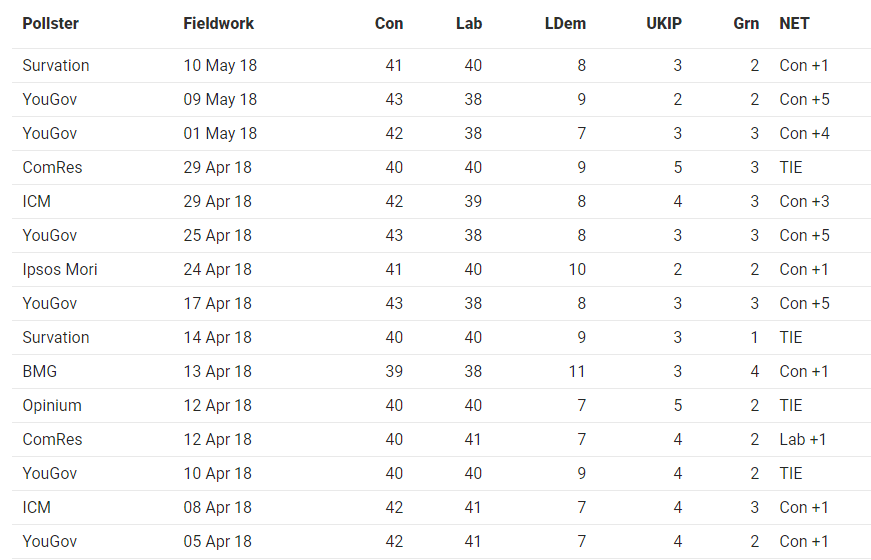Select Survation row dated 10 May 18
Viewport: 871px width, 560px height.
point(441,66)
